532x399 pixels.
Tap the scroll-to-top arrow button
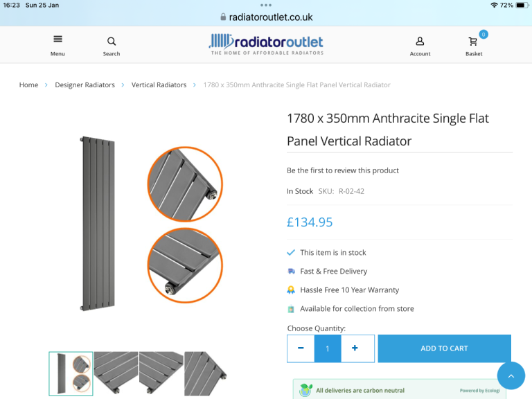pos(511,375)
